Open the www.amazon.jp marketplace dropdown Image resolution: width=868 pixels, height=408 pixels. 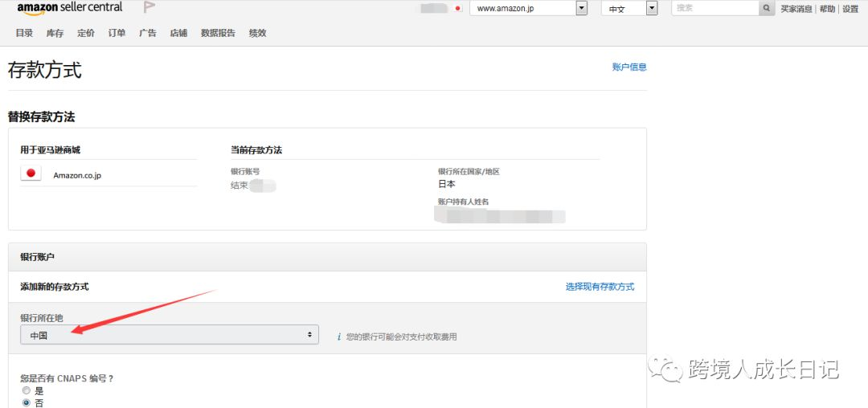(x=528, y=8)
